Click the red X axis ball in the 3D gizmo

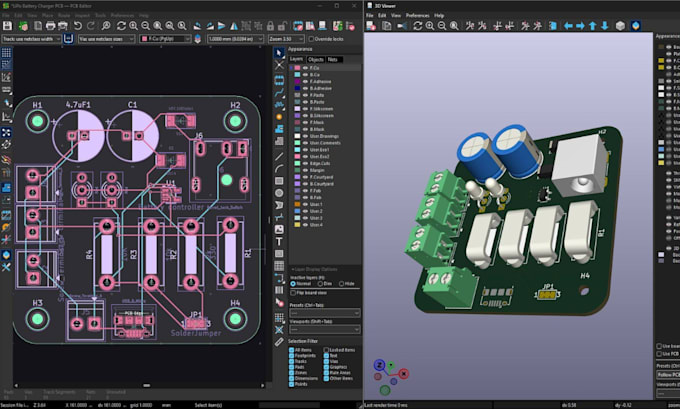coord(404,373)
